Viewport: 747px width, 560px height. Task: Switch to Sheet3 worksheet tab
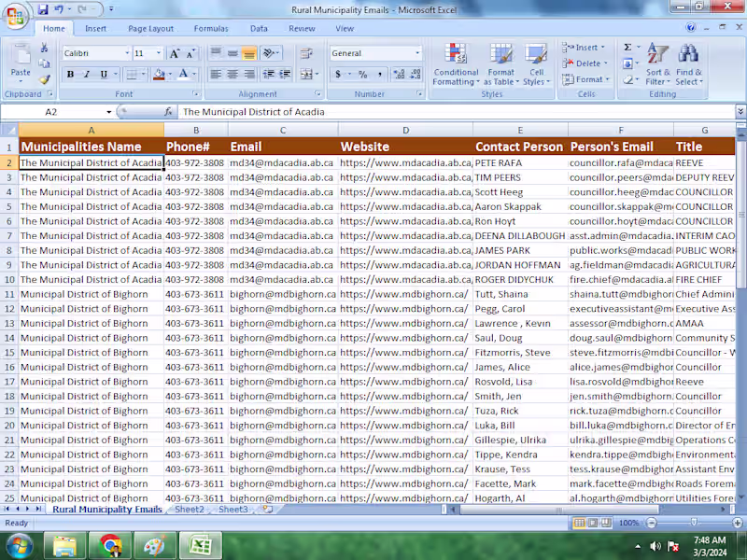coord(233,509)
